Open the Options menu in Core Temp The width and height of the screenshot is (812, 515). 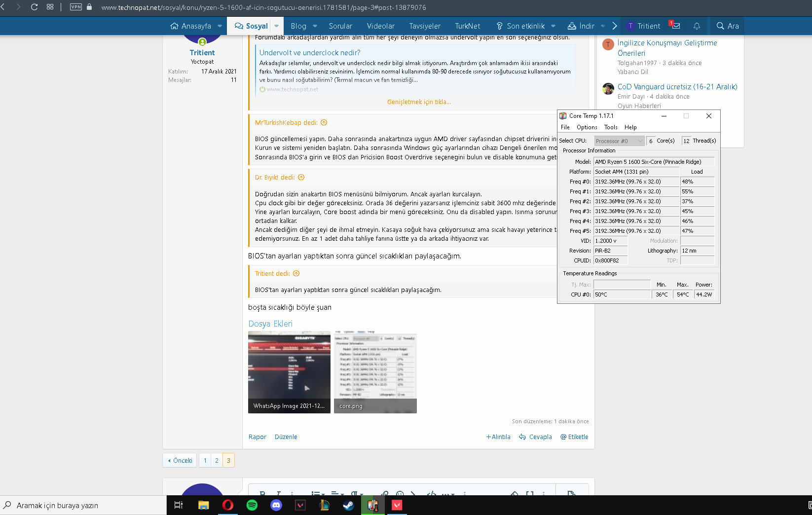(x=587, y=127)
